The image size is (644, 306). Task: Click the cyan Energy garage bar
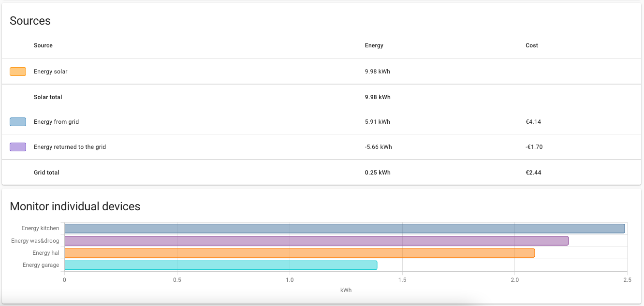[220, 265]
